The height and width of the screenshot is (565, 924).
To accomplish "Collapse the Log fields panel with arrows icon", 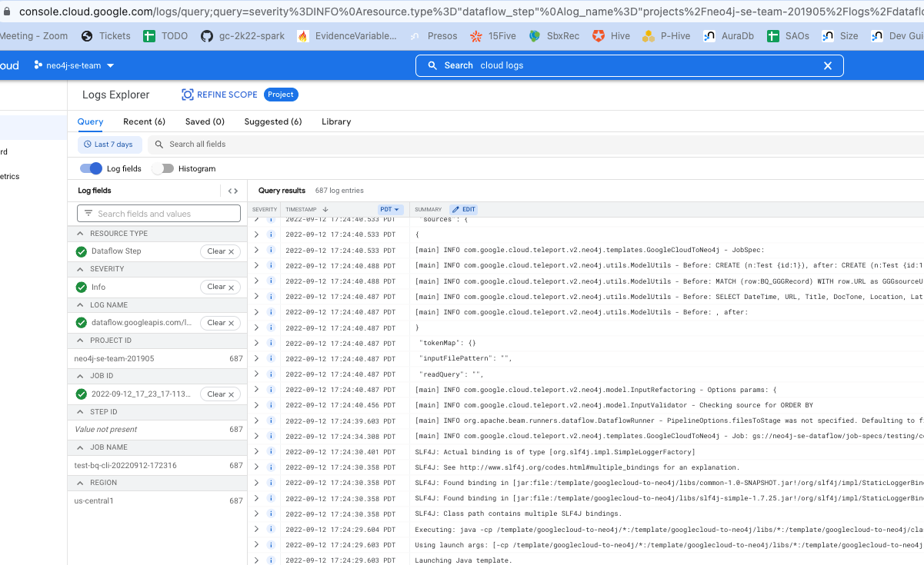I will point(233,191).
